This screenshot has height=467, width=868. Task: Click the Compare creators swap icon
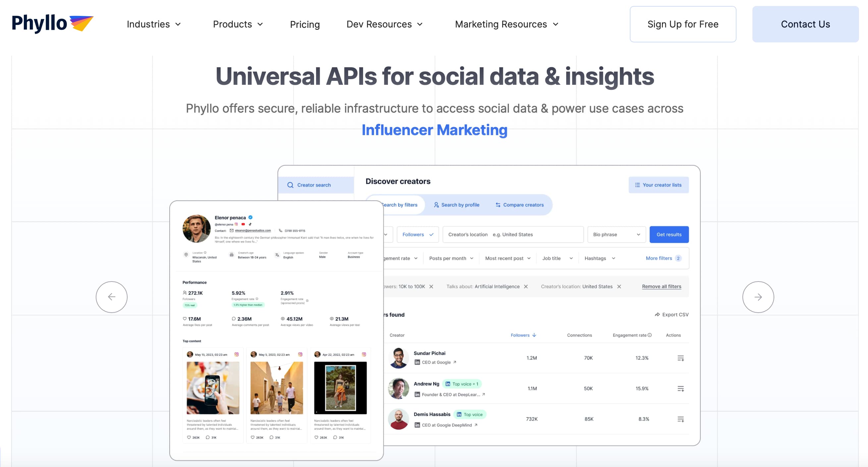pyautogui.click(x=498, y=205)
